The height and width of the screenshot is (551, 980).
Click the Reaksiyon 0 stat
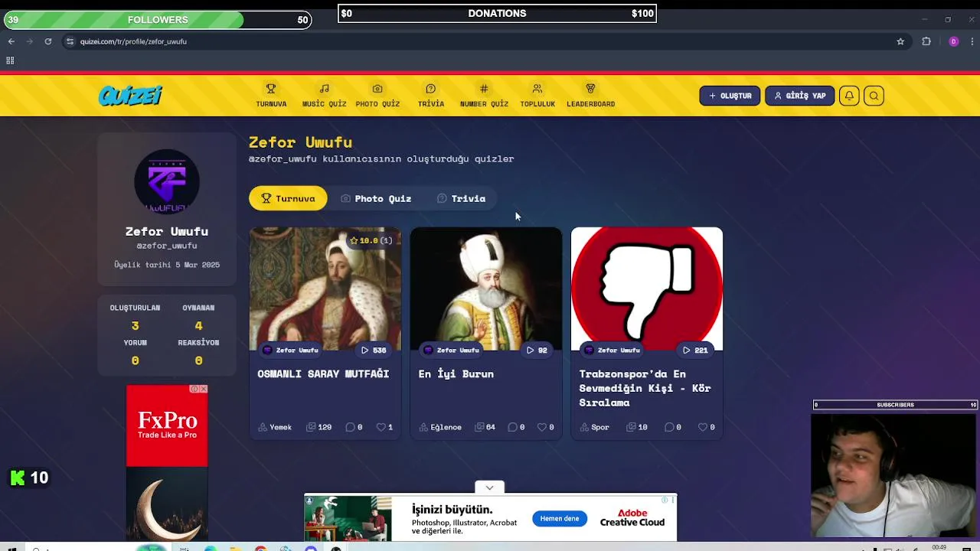pyautogui.click(x=198, y=352)
